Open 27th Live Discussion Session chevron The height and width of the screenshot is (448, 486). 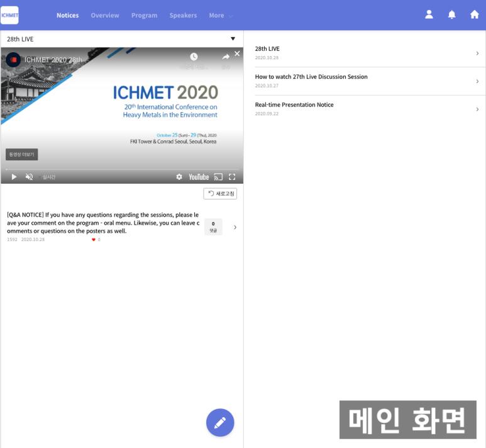click(477, 81)
